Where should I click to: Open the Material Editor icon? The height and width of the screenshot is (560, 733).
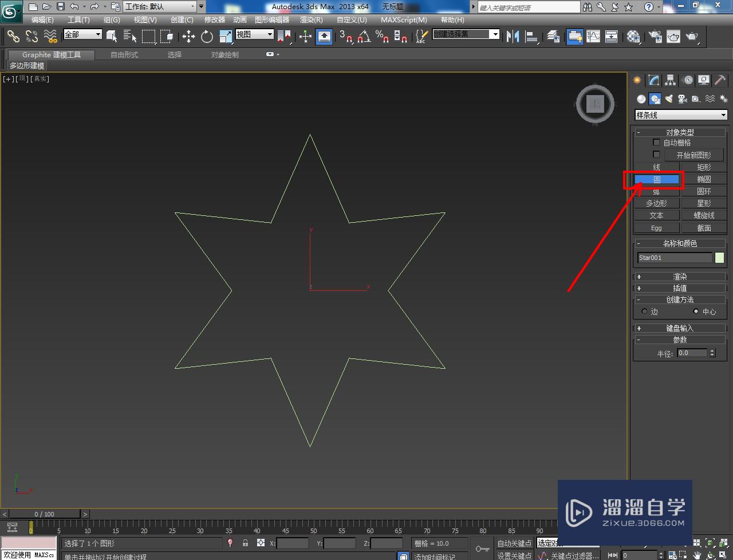[x=633, y=36]
